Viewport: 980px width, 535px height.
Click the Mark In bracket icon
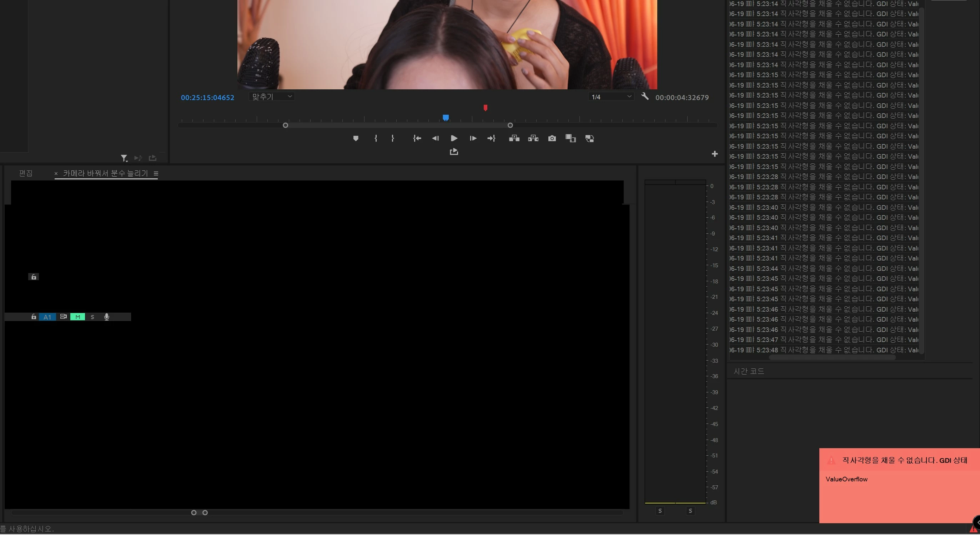(376, 139)
